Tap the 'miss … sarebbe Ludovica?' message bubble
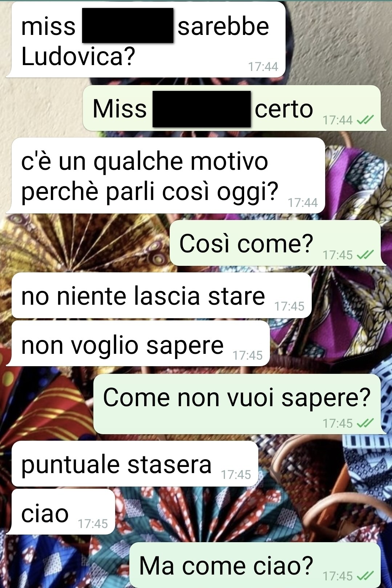 [x=147, y=40]
